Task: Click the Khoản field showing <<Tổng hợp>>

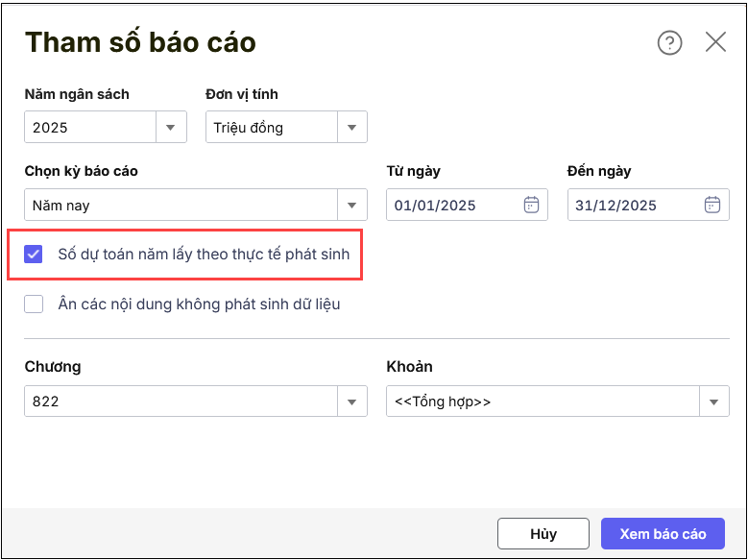Action: pos(542,402)
